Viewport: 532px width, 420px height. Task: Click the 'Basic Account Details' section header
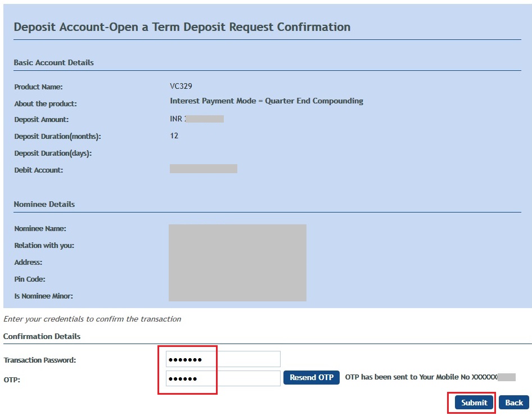click(53, 62)
